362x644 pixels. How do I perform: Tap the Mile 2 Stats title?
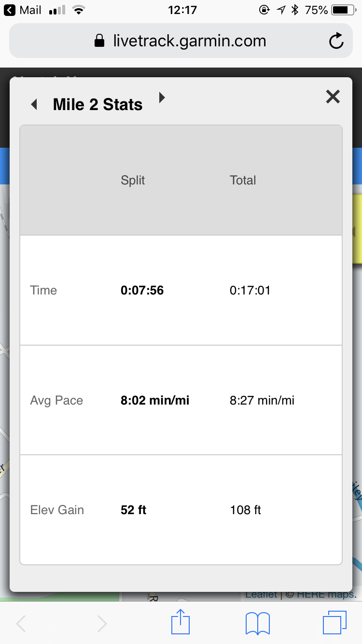[97, 105]
